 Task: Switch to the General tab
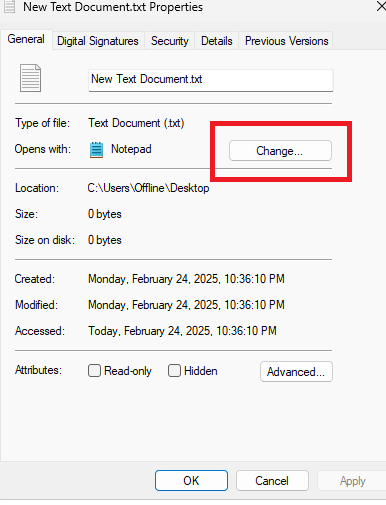pos(26,39)
